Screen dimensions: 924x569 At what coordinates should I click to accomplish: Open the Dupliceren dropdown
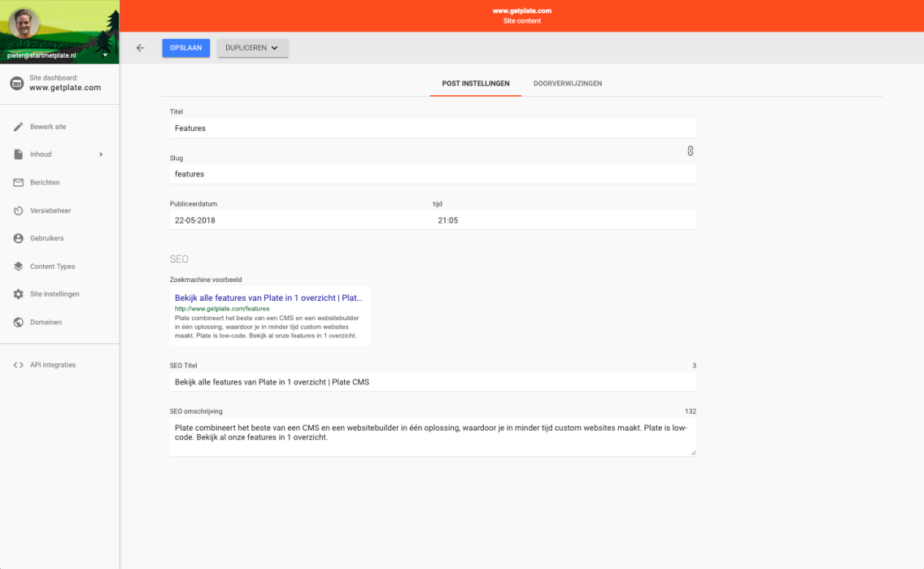pos(252,48)
